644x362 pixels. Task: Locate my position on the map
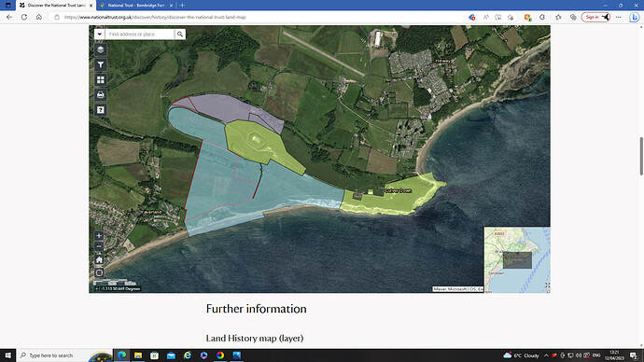click(99, 272)
